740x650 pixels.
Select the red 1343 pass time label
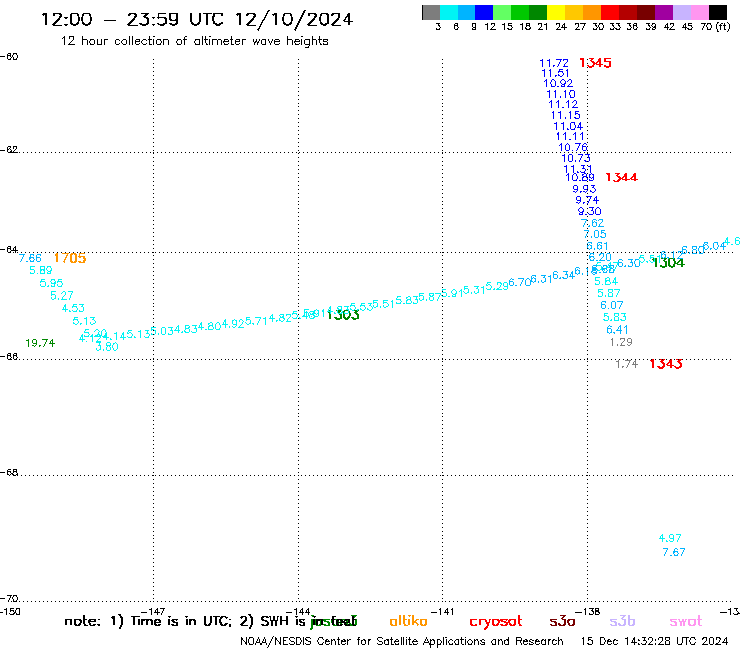(x=665, y=364)
